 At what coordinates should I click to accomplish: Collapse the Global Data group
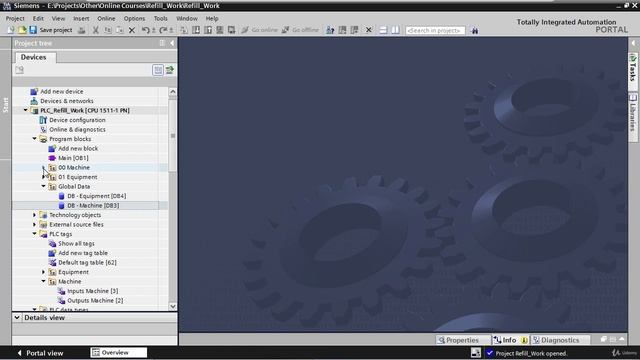pyautogui.click(x=43, y=186)
